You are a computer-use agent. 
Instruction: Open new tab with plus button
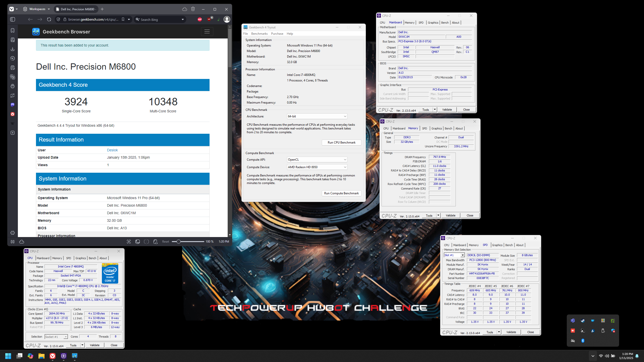[102, 9]
